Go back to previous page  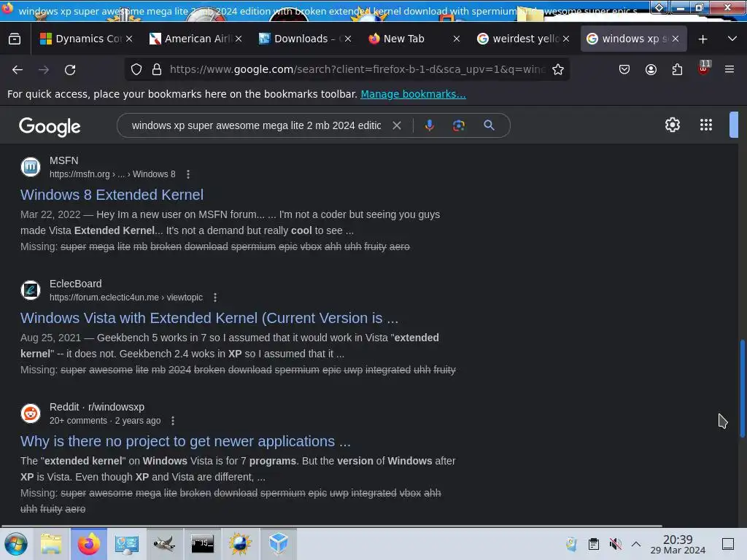(x=18, y=69)
